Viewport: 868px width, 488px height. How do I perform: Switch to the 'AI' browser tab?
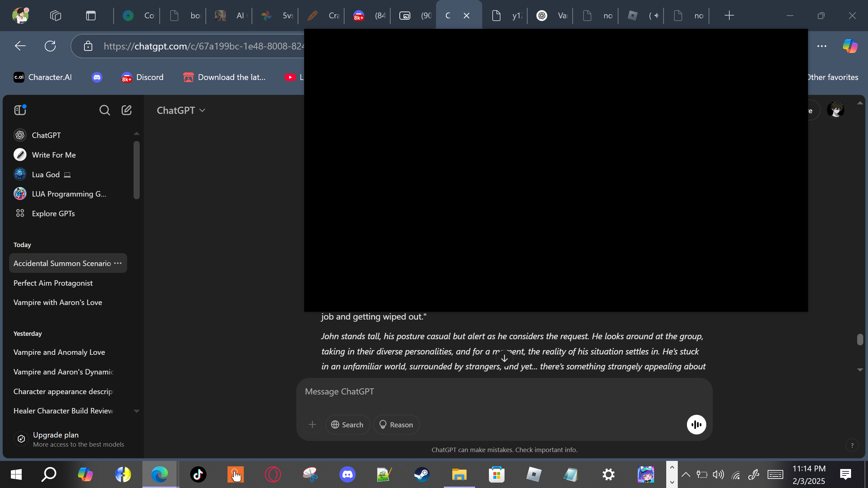(x=229, y=16)
